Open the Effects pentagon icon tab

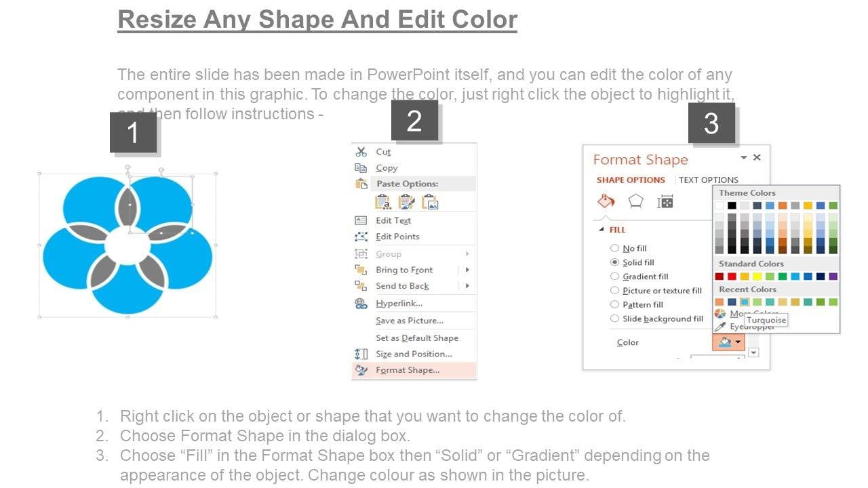pyautogui.click(x=635, y=201)
